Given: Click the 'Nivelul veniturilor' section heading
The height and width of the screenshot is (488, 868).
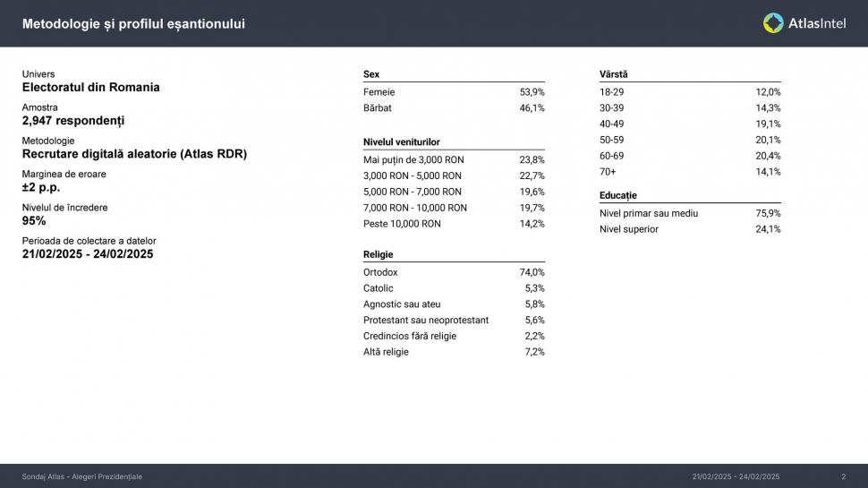Looking at the screenshot, I should point(401,141).
